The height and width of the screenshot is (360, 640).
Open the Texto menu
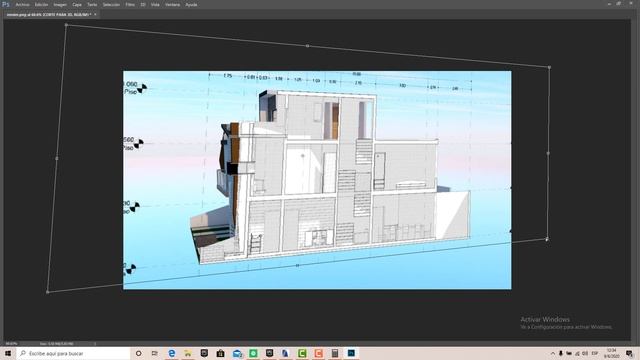click(92, 4)
